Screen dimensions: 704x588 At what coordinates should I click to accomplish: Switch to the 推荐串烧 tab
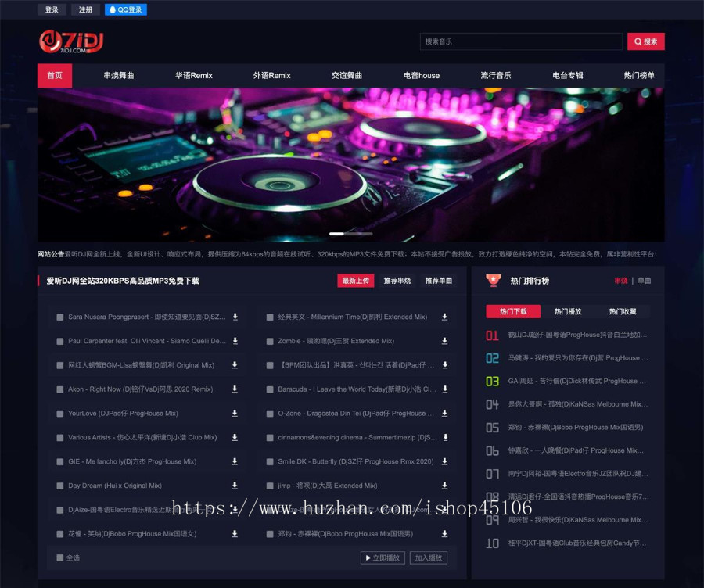[397, 281]
